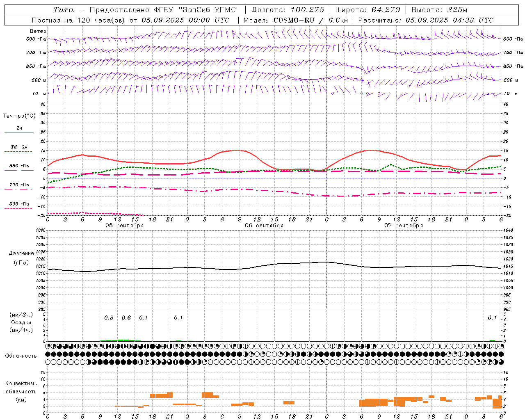Click the "Высота: 325м" value

pyautogui.click(x=439, y=10)
